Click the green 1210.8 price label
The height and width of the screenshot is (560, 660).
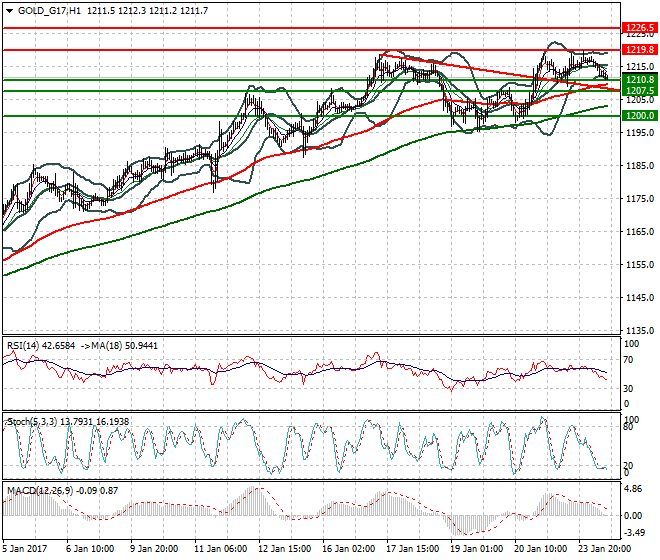(x=640, y=80)
